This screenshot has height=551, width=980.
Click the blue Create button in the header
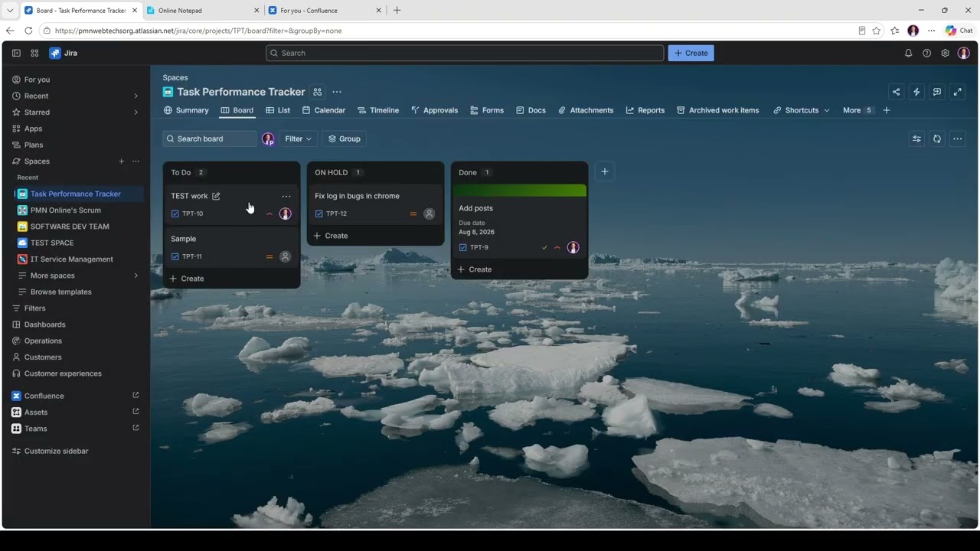pos(691,53)
